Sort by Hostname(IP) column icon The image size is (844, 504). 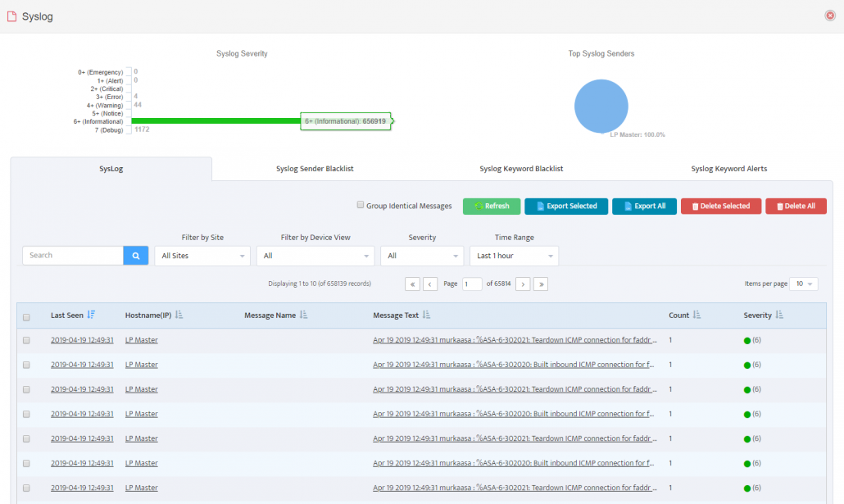click(x=179, y=315)
